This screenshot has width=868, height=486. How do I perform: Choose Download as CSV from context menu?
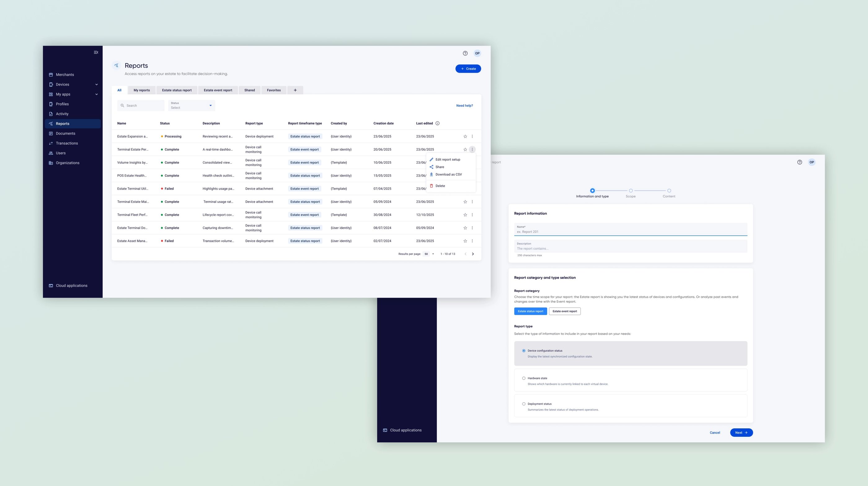coord(448,174)
